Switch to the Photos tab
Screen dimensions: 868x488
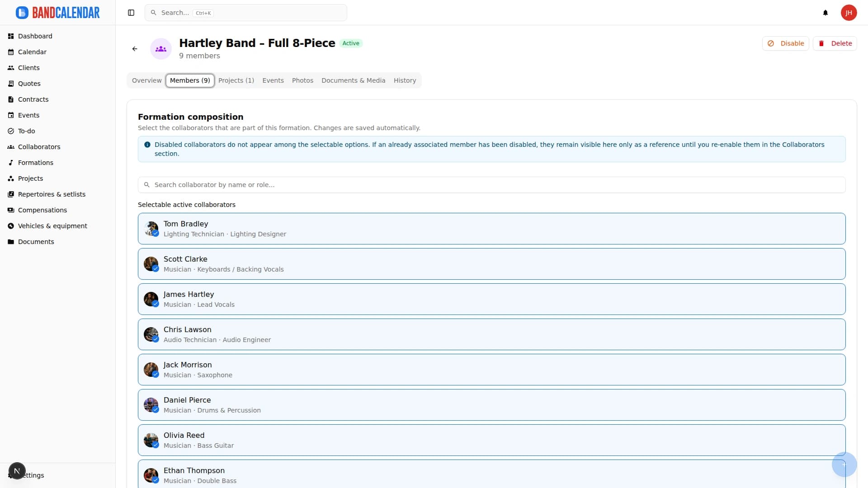click(x=302, y=80)
